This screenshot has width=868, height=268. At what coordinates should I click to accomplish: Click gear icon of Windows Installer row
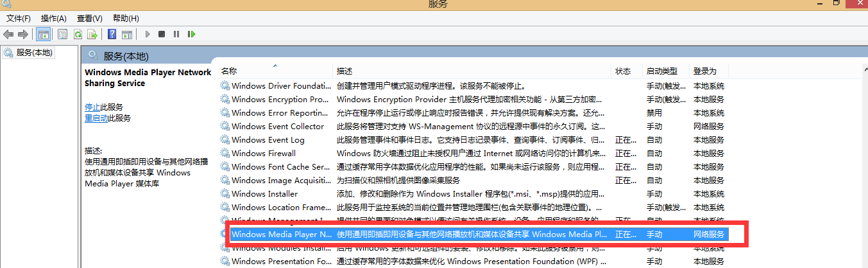tap(225, 193)
